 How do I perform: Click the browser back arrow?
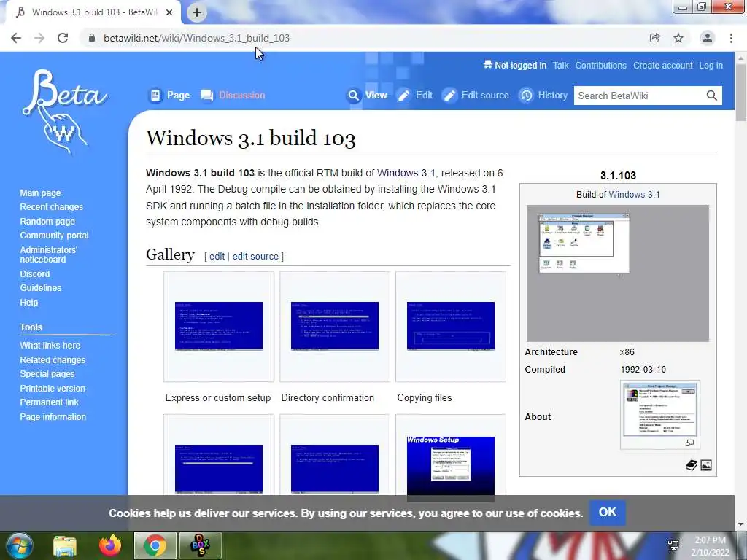pyautogui.click(x=16, y=38)
